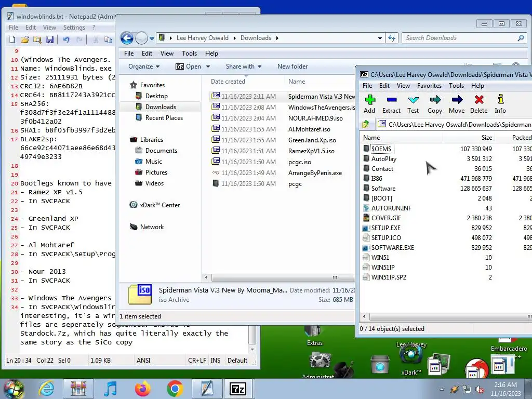The width and height of the screenshot is (532, 399).
Task: Show hidden tray icons arrow
Action: [442, 389]
